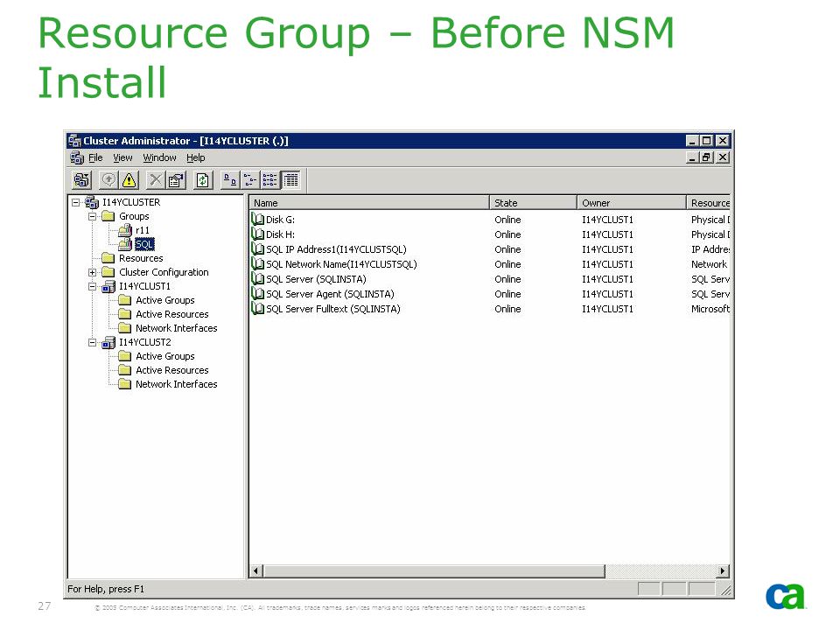Click the Open Connection toolbar icon
The height and width of the screenshot is (630, 840).
(82, 180)
